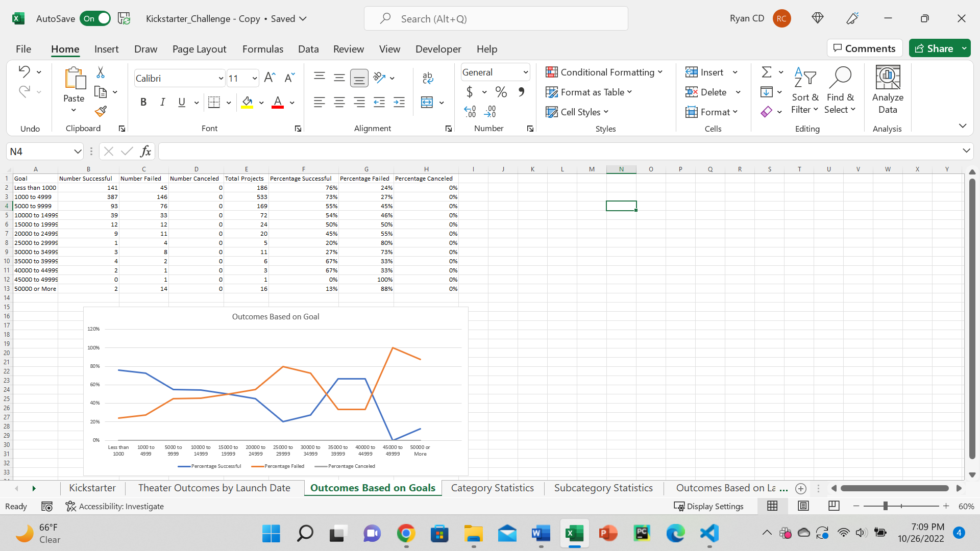The width and height of the screenshot is (980, 551).
Task: Apply bold formatting
Action: [143, 102]
